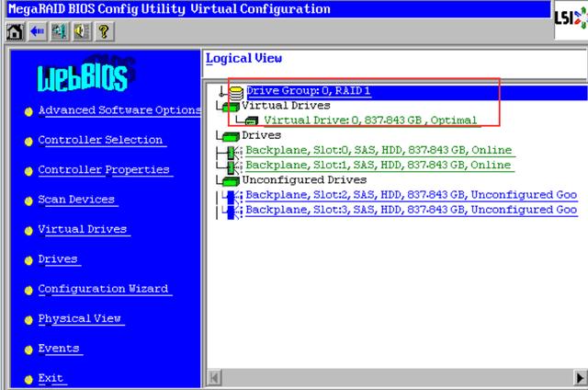Viewport: 588px width, 390px height.
Task: Click the Back arrow toolbar icon
Action: [37, 31]
